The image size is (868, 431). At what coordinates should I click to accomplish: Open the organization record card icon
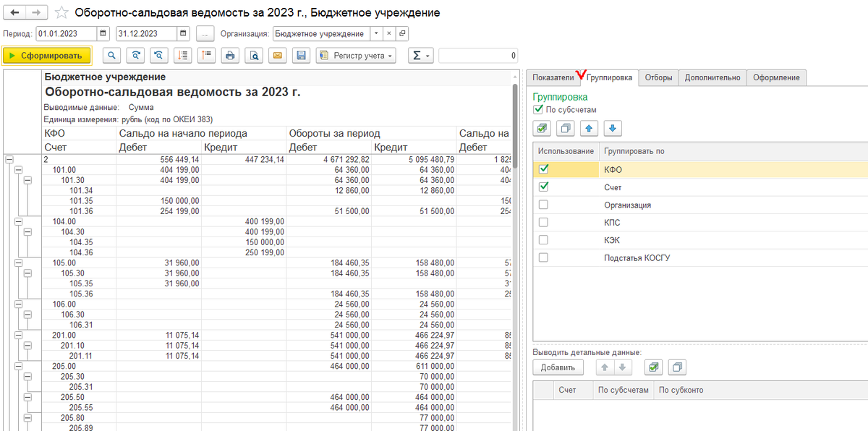coord(402,34)
